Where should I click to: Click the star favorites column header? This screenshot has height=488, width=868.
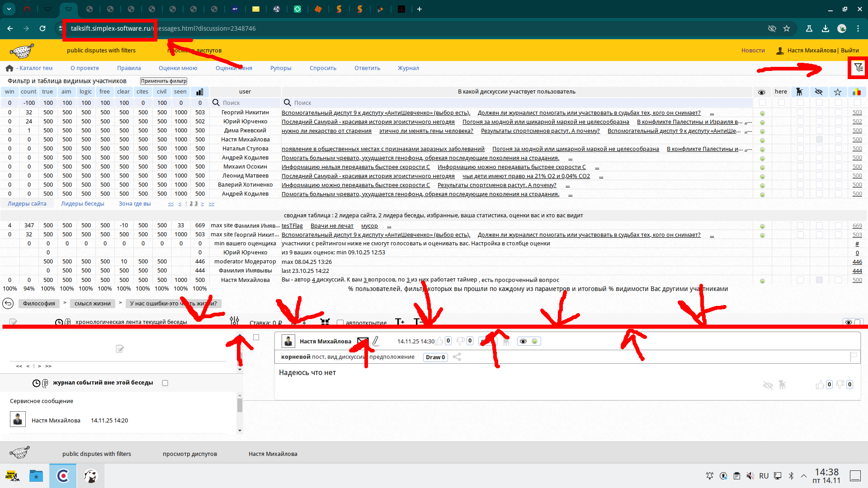pos(838,92)
